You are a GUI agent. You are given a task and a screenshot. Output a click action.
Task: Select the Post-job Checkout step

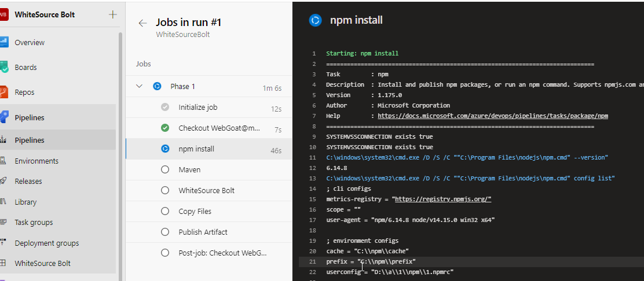pos(208,253)
